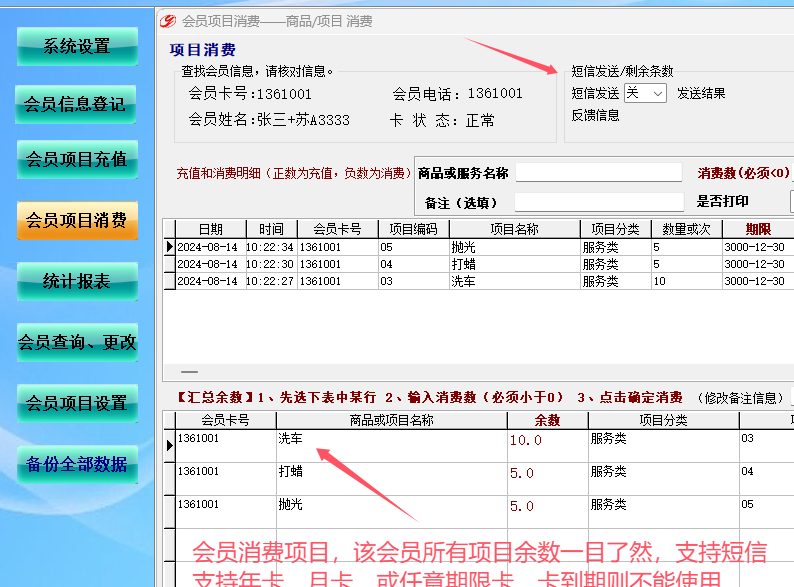Open 会员查询、更改
Screen dimensions: 794x587
77,342
